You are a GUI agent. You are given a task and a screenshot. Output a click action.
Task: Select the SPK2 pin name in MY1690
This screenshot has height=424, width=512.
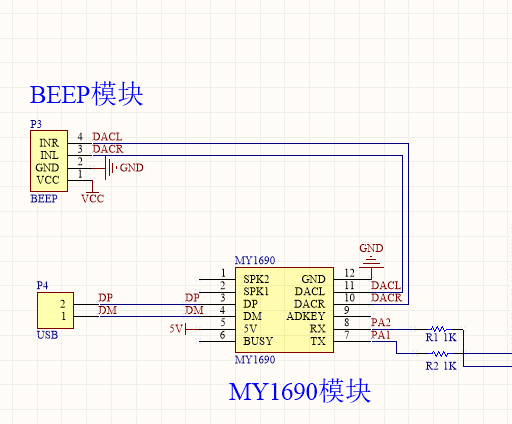point(256,279)
